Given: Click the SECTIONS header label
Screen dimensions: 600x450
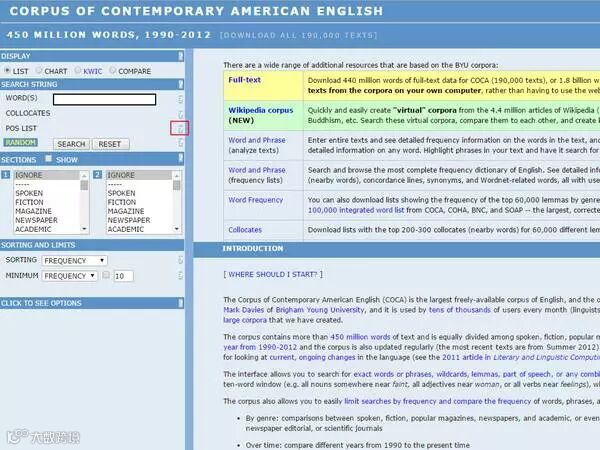Looking at the screenshot, I should pyautogui.click(x=18, y=160).
